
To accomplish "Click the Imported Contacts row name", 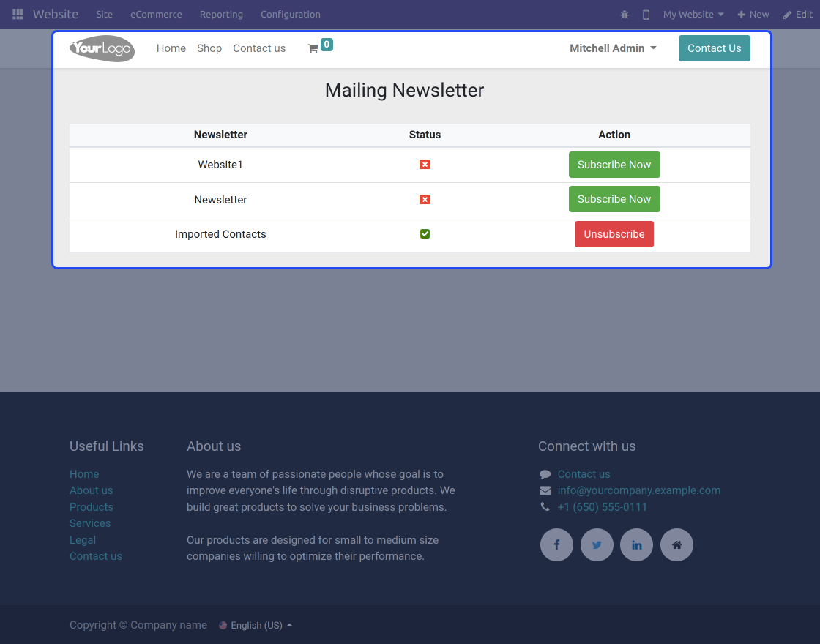I will pyautogui.click(x=220, y=234).
